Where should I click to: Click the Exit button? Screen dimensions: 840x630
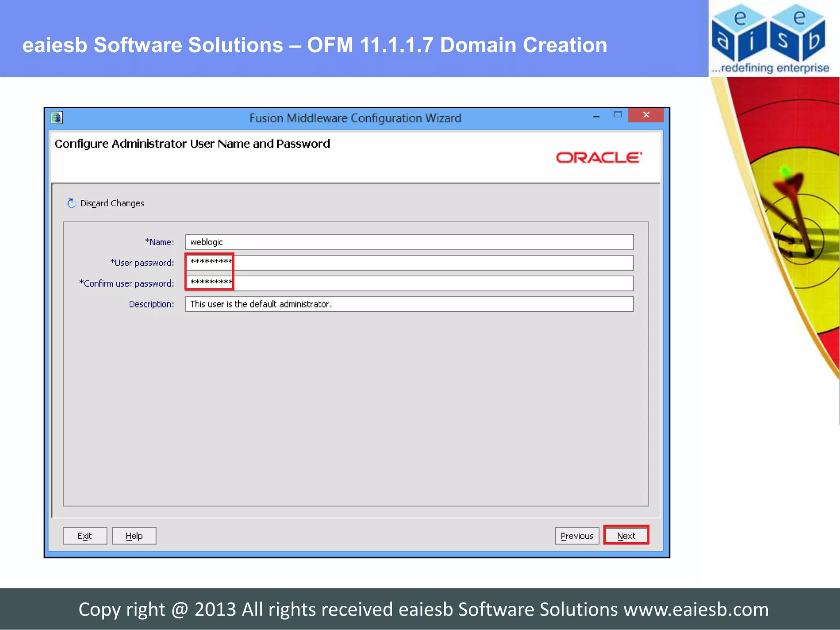coord(85,536)
